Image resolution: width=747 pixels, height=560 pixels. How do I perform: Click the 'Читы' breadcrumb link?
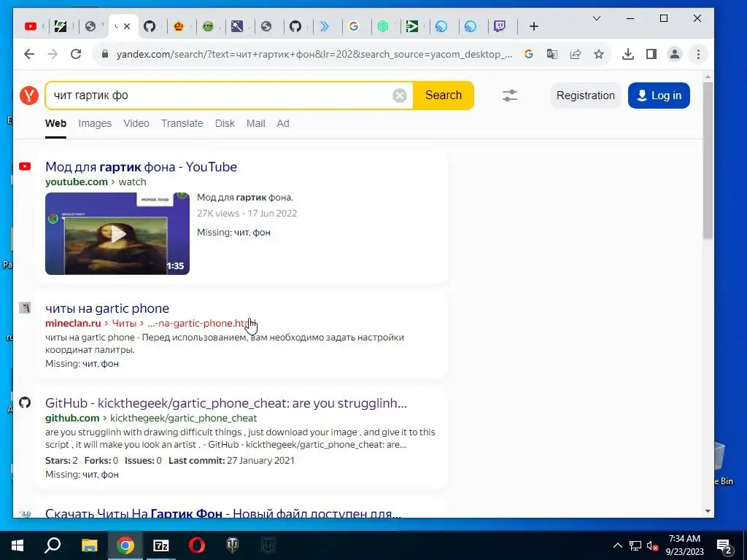[124, 323]
